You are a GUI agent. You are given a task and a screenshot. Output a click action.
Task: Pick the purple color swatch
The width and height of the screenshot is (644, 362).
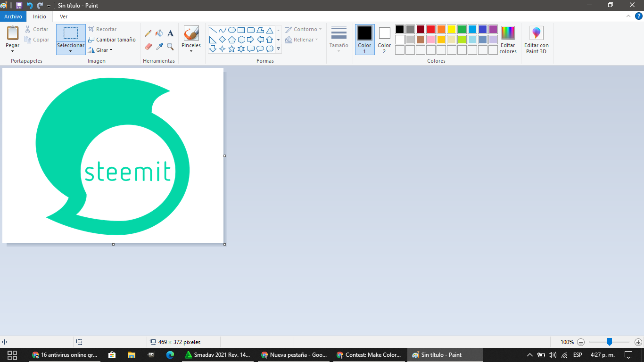click(x=493, y=29)
